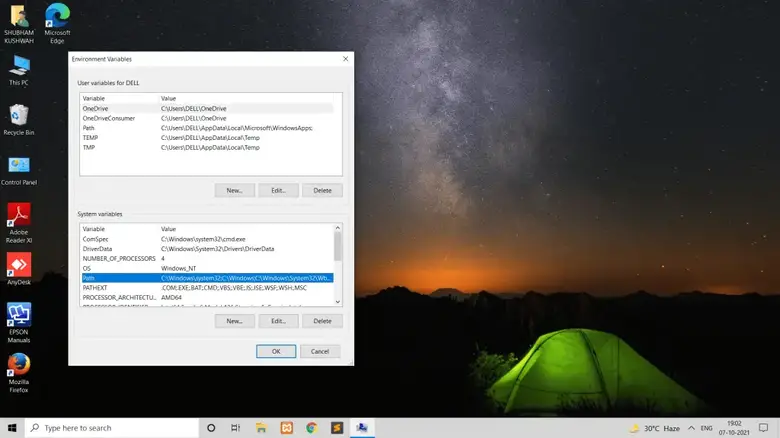Open the clock and date flyout
780x438 pixels.
pos(734,428)
